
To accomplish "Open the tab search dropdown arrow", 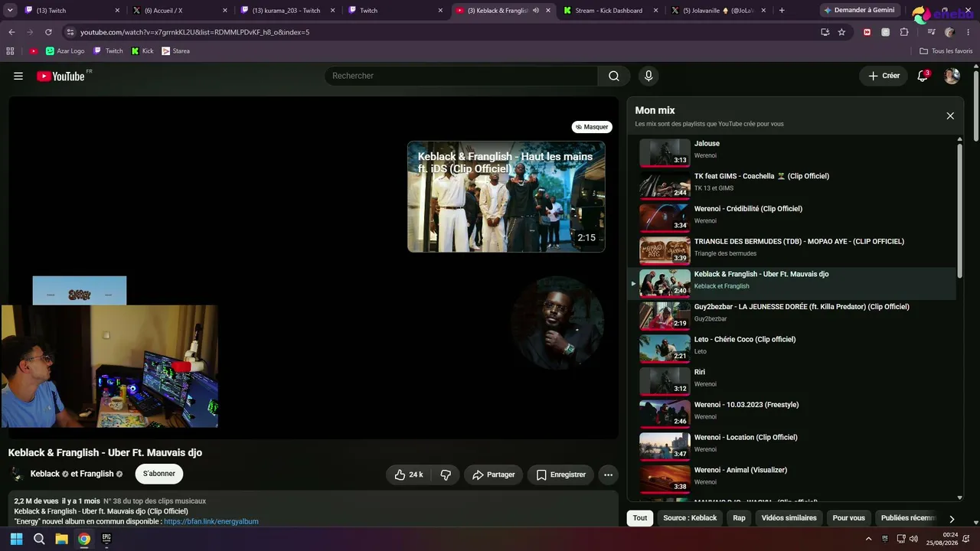I will 11,11.
